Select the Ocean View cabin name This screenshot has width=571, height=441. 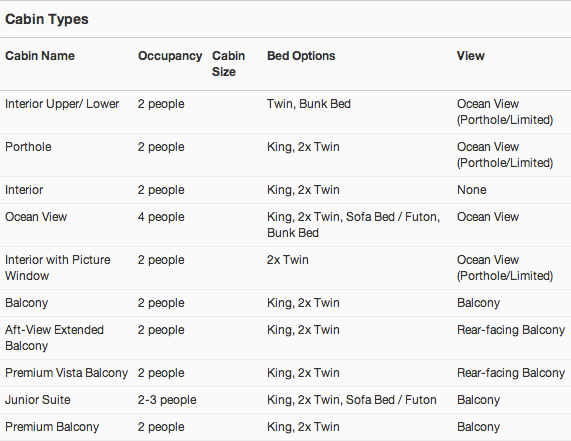pyautogui.click(x=36, y=217)
